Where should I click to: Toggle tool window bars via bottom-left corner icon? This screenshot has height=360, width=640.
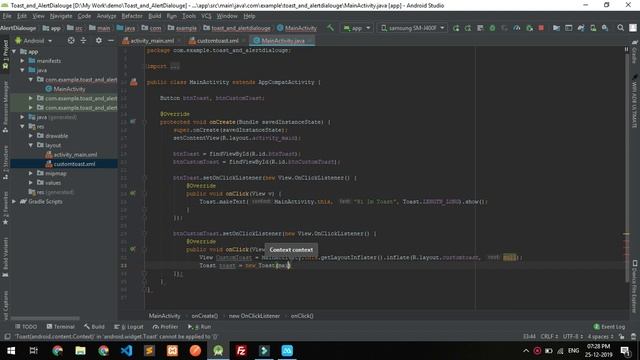click(7, 337)
